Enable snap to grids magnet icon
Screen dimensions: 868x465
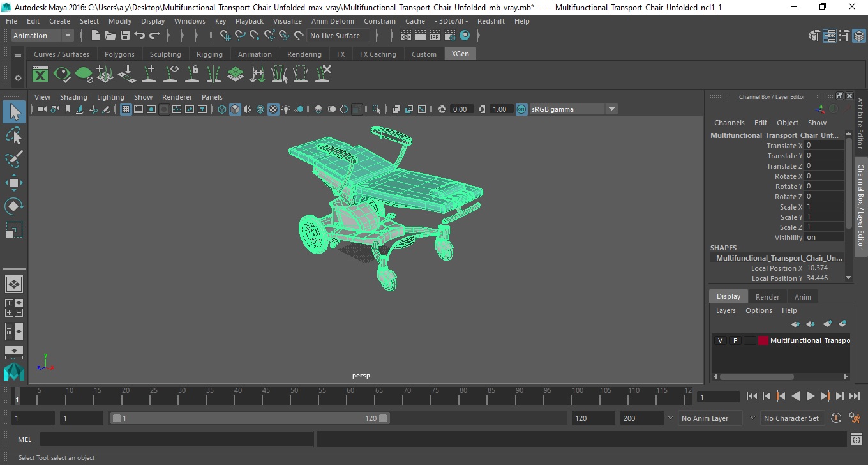(225, 36)
